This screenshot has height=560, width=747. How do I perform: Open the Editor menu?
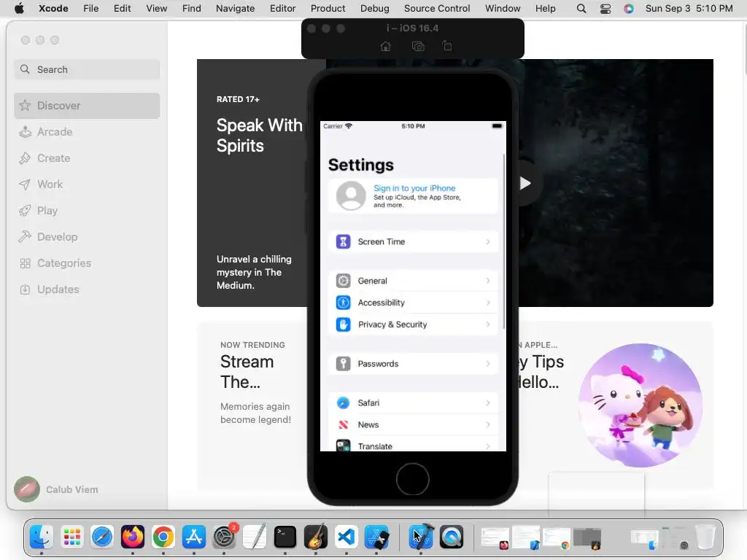click(x=282, y=9)
